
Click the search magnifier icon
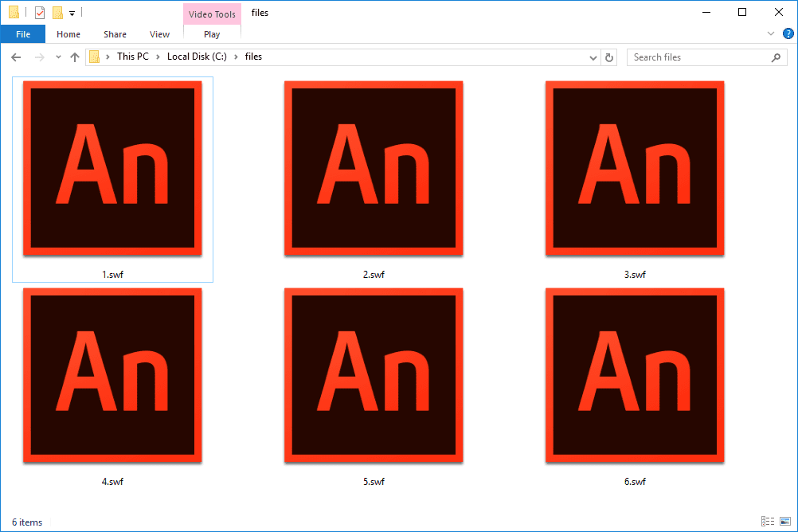click(776, 57)
